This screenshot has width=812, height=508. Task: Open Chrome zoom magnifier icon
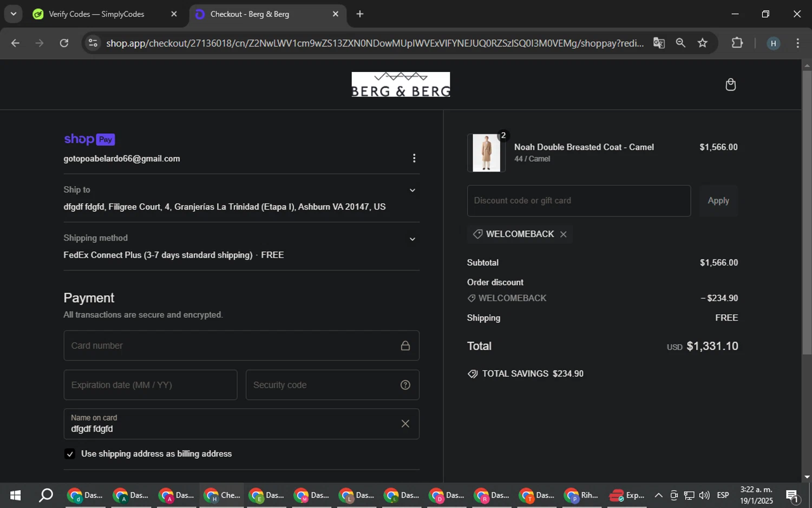(x=680, y=43)
